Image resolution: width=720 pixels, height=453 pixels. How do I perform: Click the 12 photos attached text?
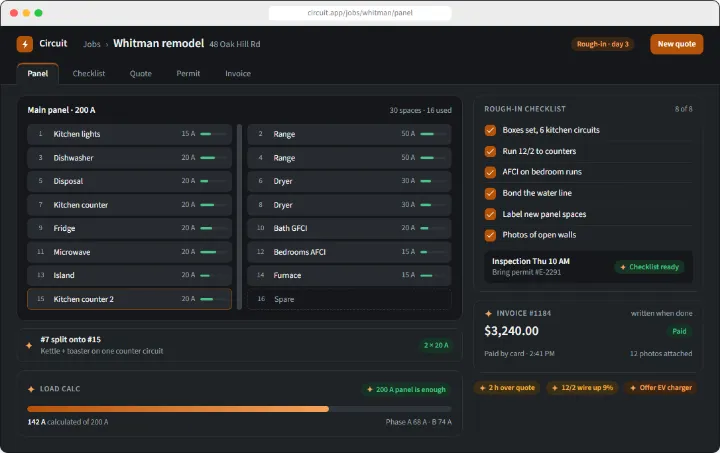click(x=661, y=353)
